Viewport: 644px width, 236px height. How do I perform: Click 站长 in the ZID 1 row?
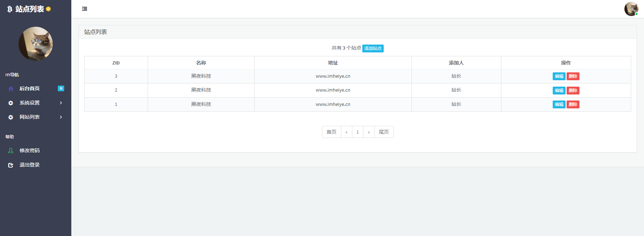456,104
